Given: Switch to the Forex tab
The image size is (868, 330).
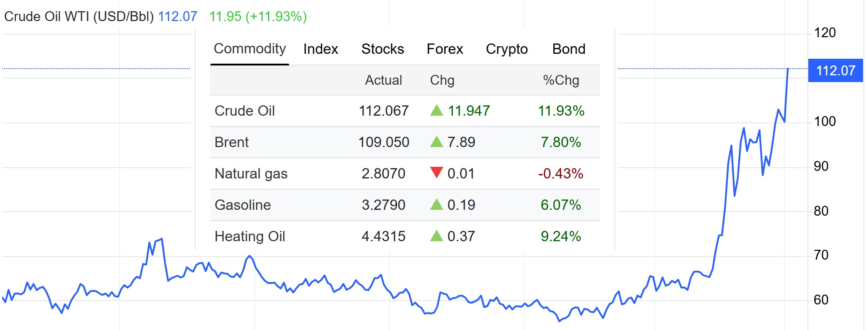Looking at the screenshot, I should (x=445, y=49).
